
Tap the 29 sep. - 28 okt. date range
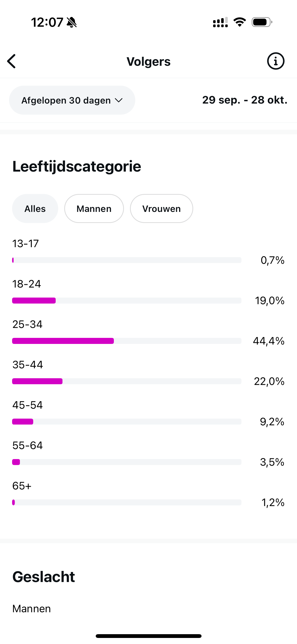pos(245,100)
